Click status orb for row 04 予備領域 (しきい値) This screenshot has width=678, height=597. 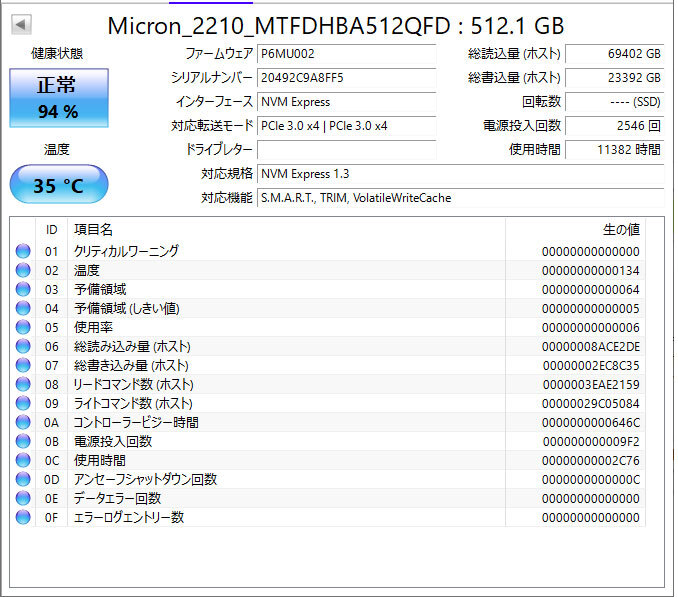pyautogui.click(x=23, y=308)
